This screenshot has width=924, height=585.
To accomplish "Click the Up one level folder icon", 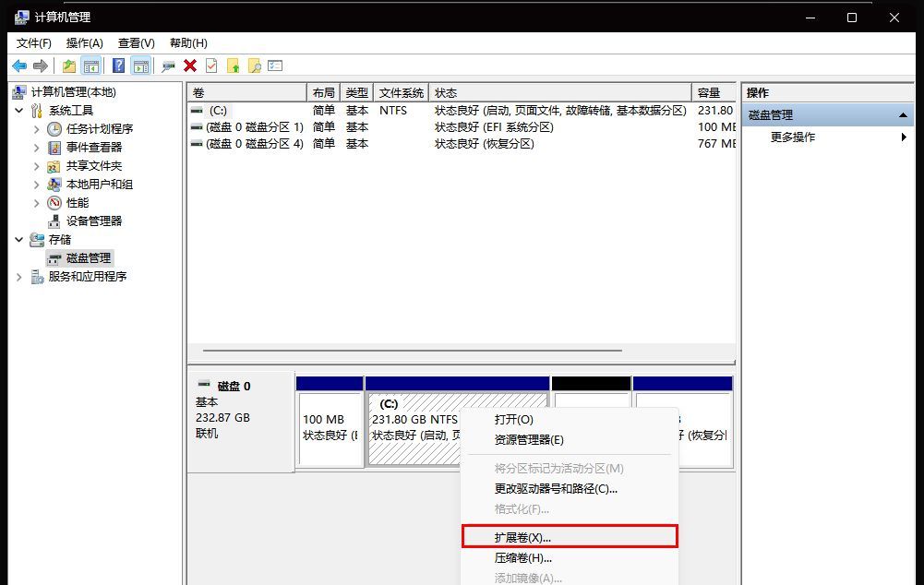I will pyautogui.click(x=69, y=66).
